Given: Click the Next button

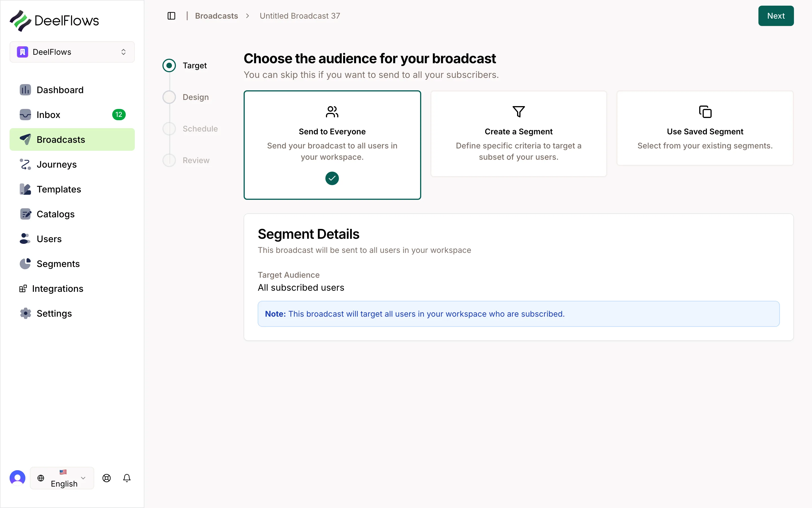Looking at the screenshot, I should click(776, 16).
